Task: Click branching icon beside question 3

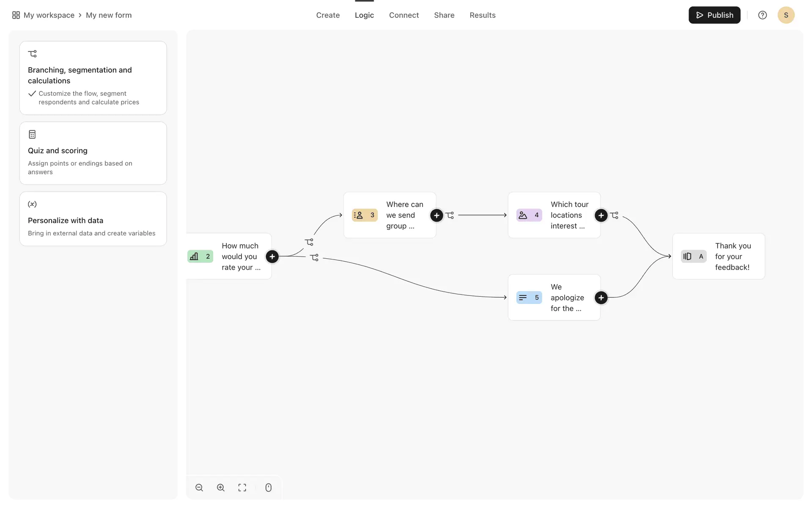Action: click(x=450, y=215)
